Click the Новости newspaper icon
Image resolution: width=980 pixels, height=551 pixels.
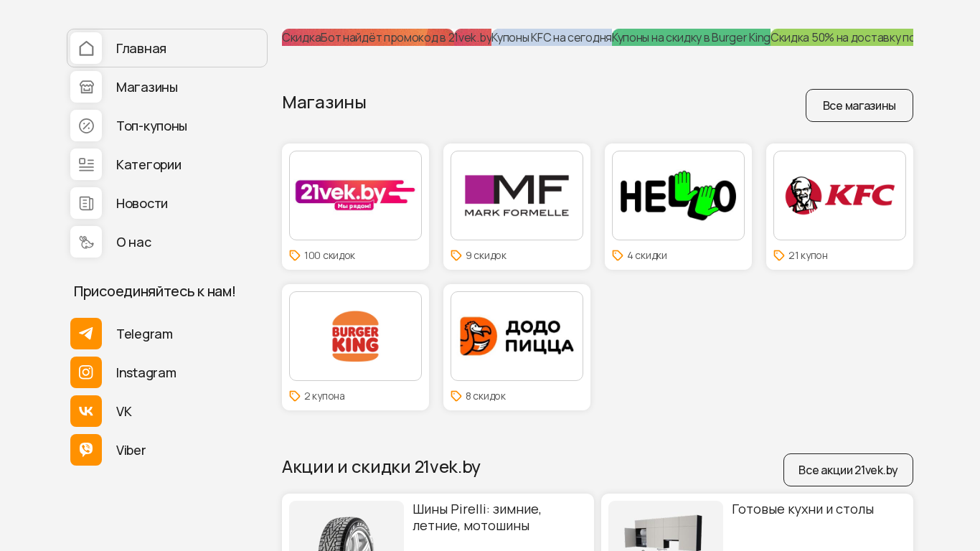coord(86,203)
